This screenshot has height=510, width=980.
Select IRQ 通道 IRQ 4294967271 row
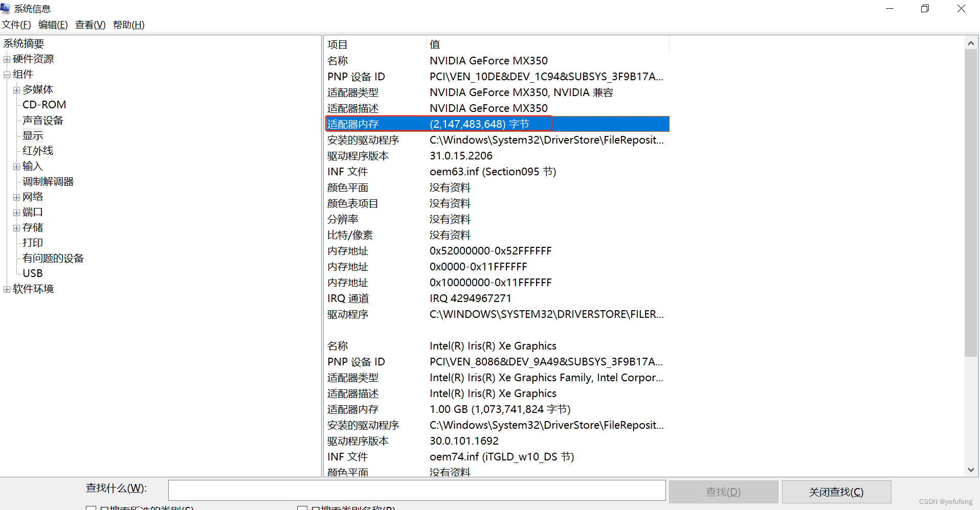(x=497, y=298)
